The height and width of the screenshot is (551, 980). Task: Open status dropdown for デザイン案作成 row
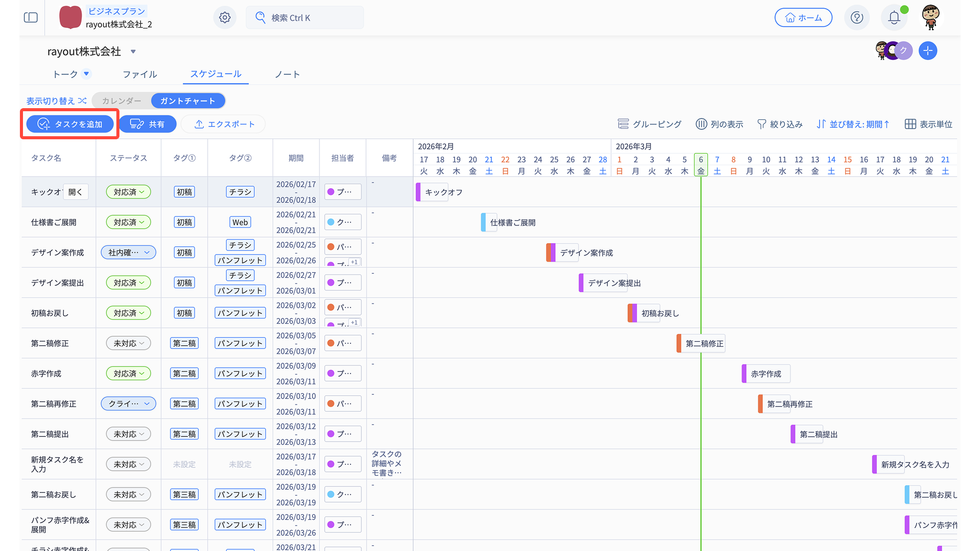coord(129,253)
